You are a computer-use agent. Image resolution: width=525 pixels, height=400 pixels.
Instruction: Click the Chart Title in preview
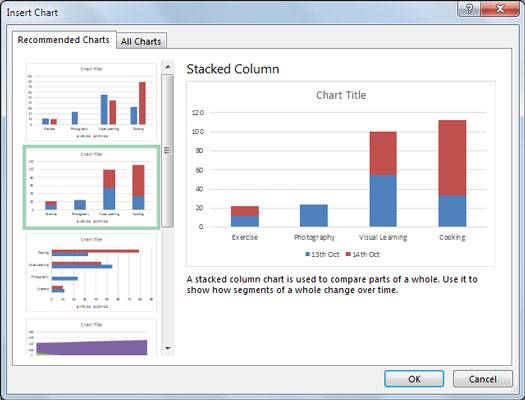341,95
